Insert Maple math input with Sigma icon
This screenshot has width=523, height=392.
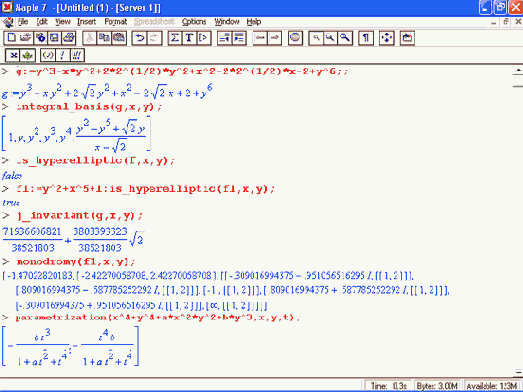[174, 38]
